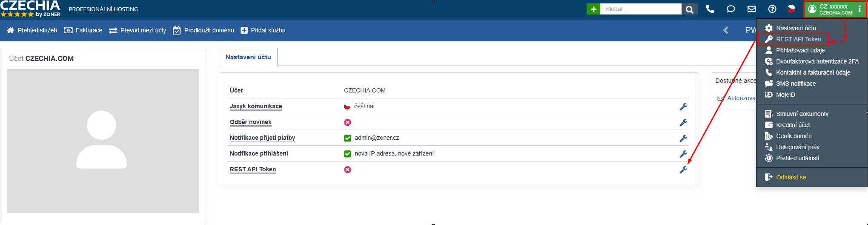
Task: Open Dvoufaktorová autentizace 2FA menu item
Action: coord(817,61)
